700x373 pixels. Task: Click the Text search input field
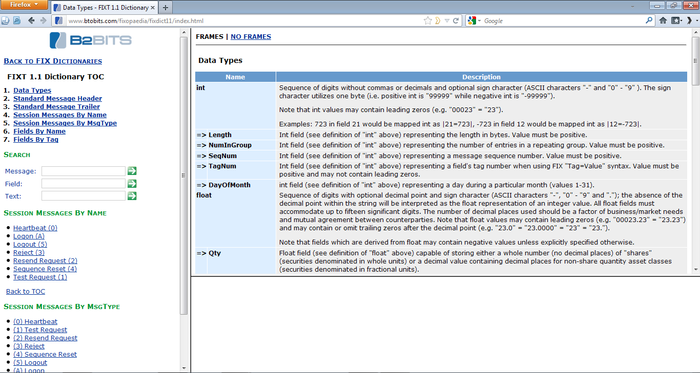83,196
